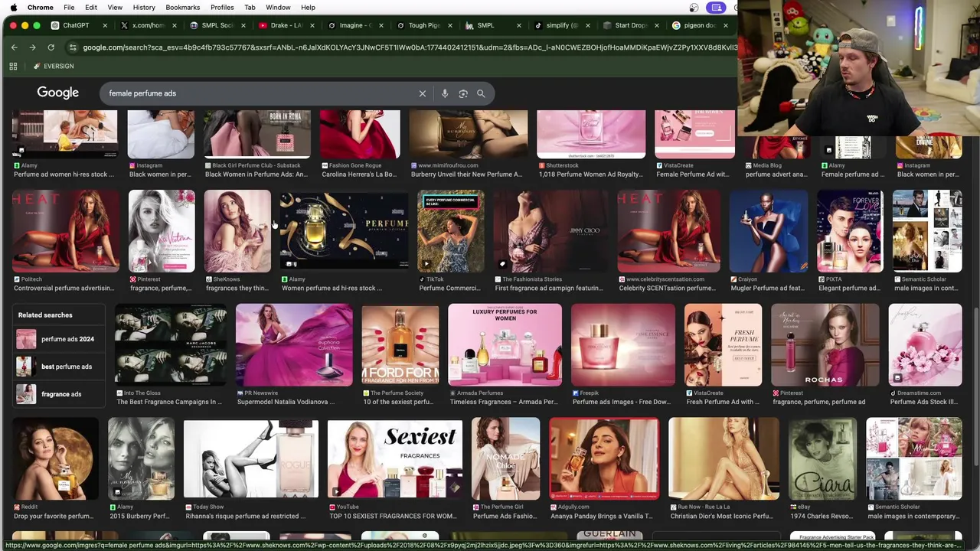Open the Apple menu
The image size is (980, 551).
tap(13, 7)
